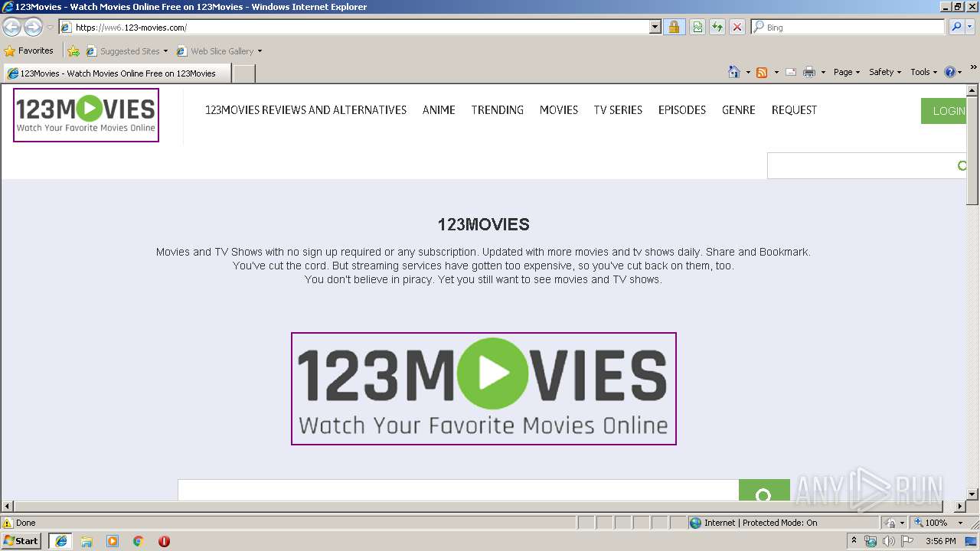Image resolution: width=980 pixels, height=551 pixels.
Task: Open the Page menu dropdown
Action: [x=847, y=72]
